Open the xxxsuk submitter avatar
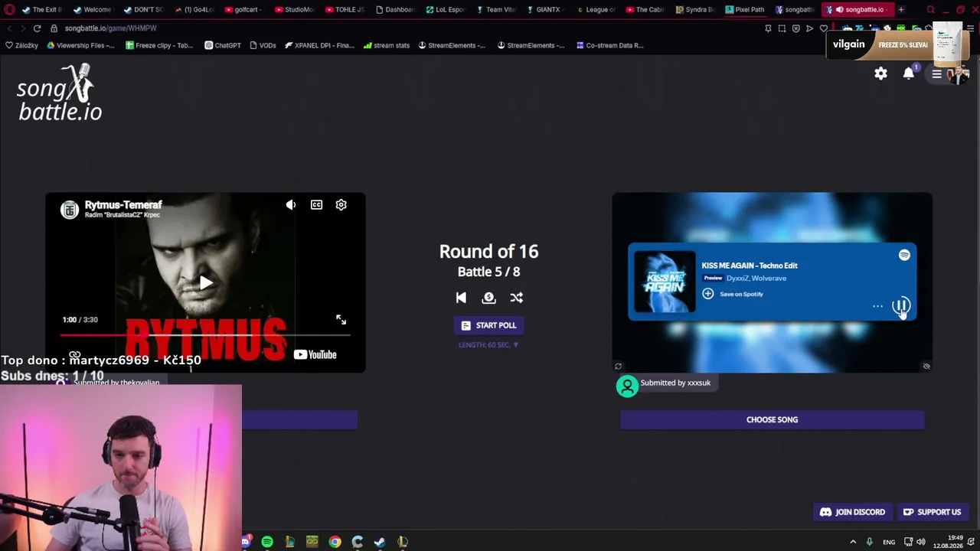 coord(627,386)
